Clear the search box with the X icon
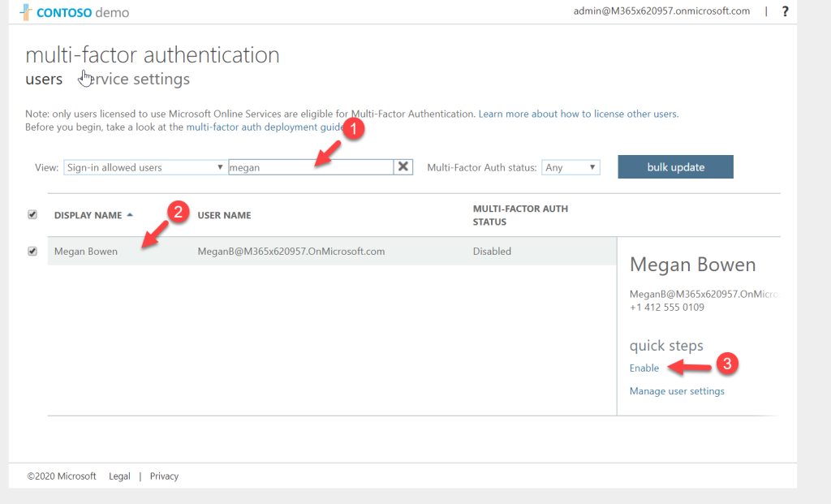The image size is (831, 504). [403, 166]
